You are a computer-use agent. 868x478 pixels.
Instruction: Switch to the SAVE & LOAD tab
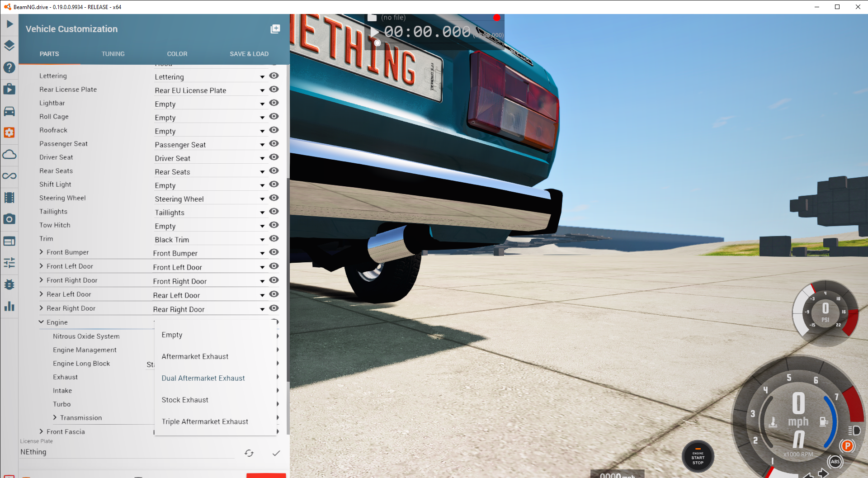(x=249, y=54)
